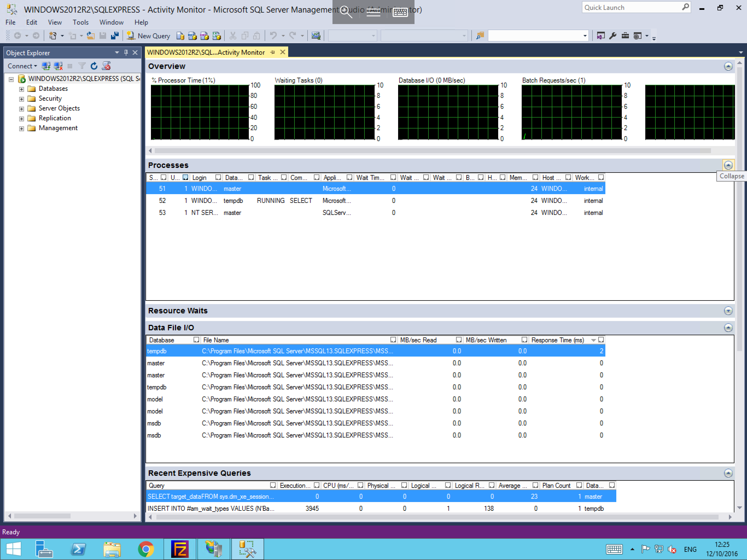
Task: Collapse the Processes pane
Action: pyautogui.click(x=728, y=165)
